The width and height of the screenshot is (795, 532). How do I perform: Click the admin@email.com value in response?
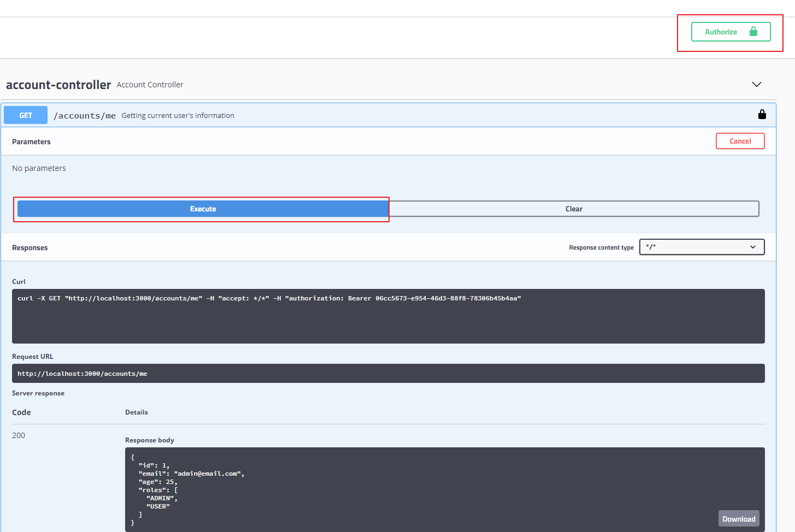209,474
